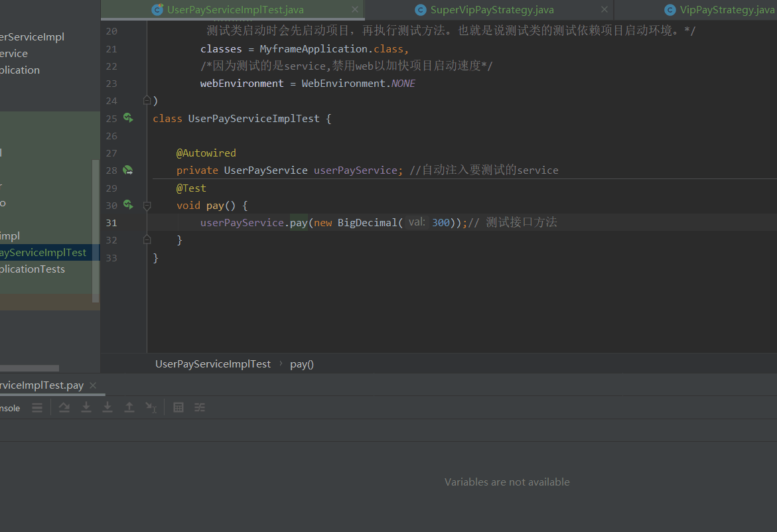Click BigDecimal value 300 on line 31
The height and width of the screenshot is (532, 777).
[441, 222]
